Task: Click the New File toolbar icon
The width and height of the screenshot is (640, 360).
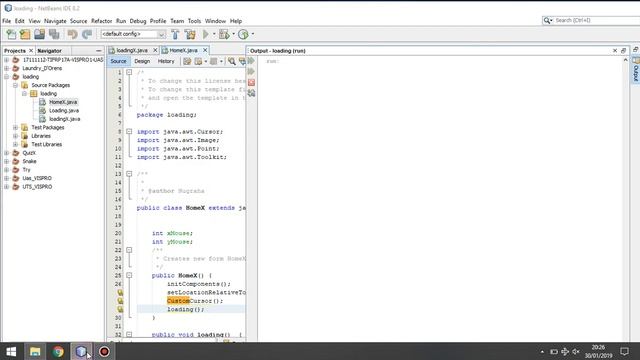Action: [11, 34]
